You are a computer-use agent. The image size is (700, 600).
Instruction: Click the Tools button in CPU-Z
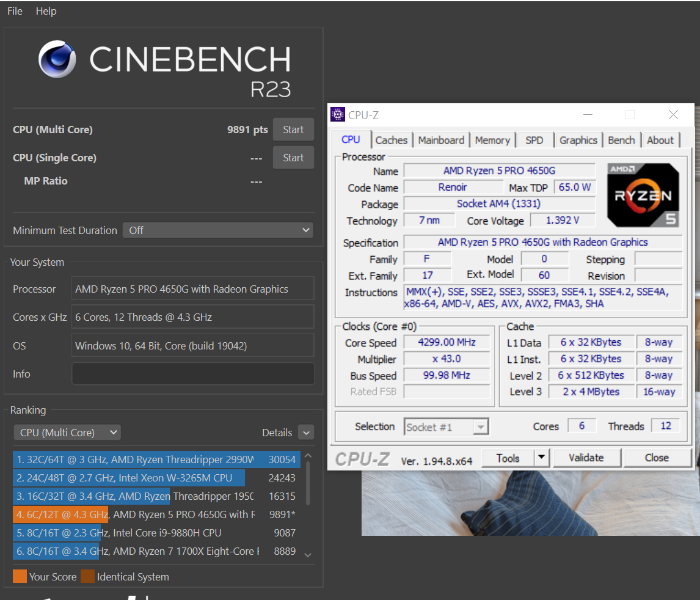(508, 458)
